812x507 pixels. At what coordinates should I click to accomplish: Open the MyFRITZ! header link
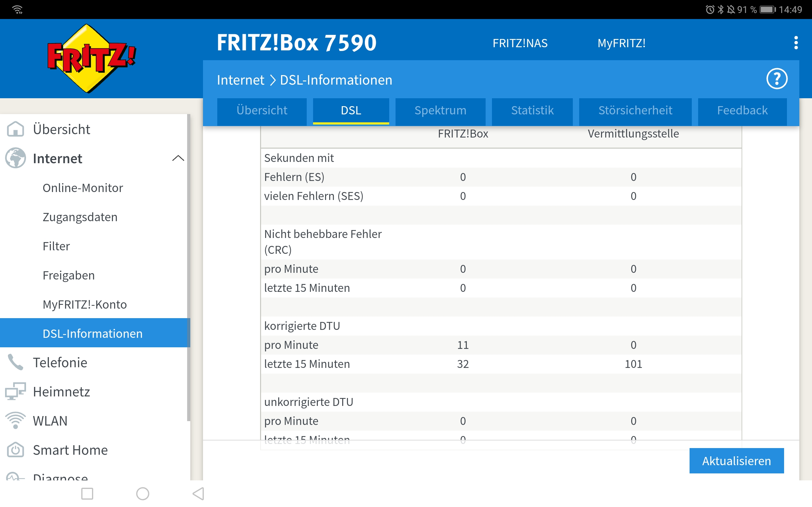click(621, 43)
